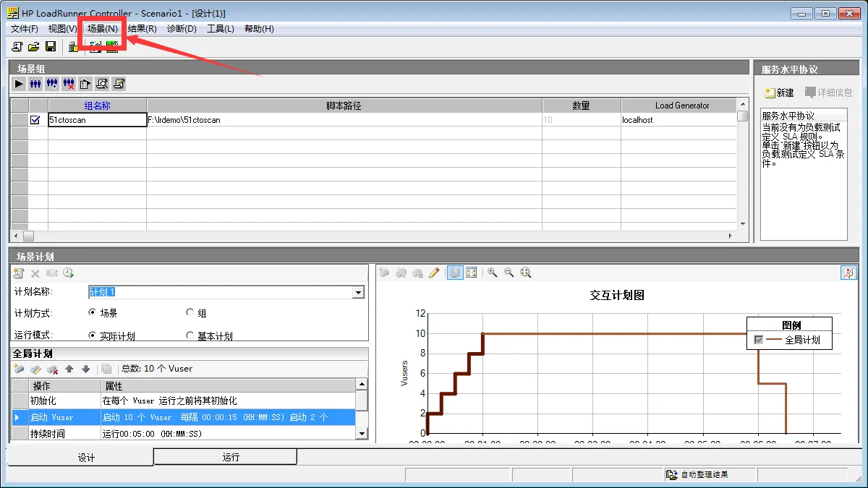868x488 pixels.
Task: Open the 结果(R) menu
Action: [142, 29]
